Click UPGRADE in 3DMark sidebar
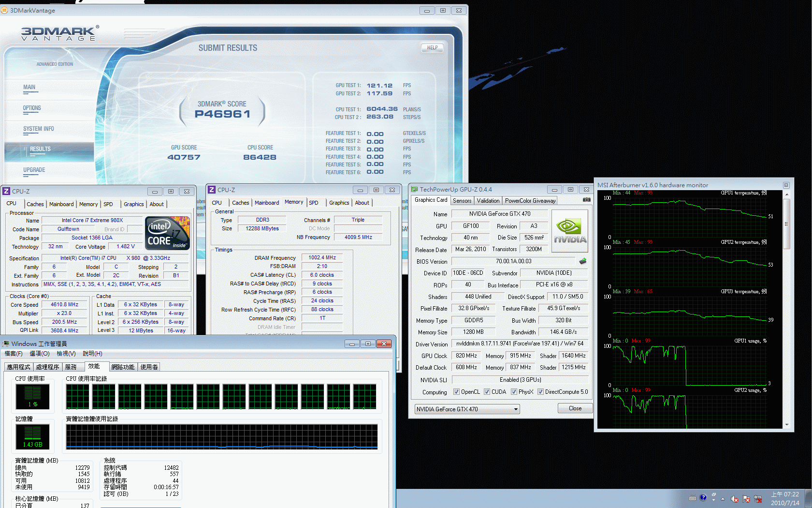The width and height of the screenshot is (812, 508). 34,170
